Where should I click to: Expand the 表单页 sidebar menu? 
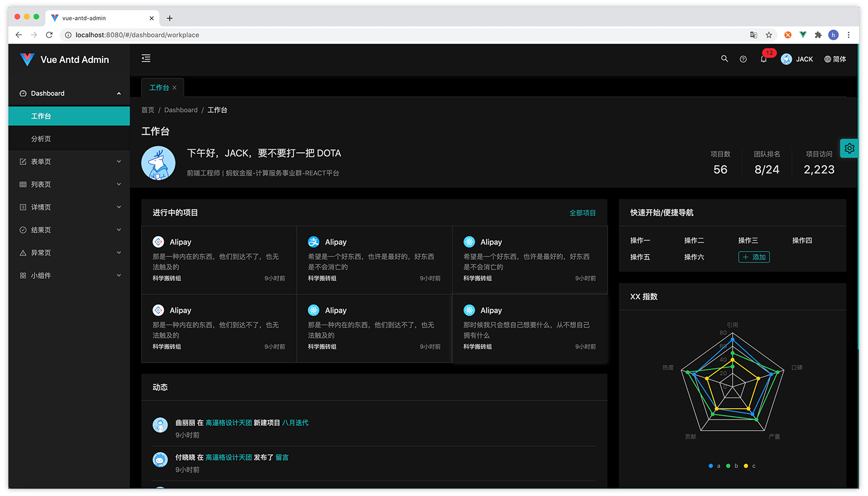click(x=69, y=161)
